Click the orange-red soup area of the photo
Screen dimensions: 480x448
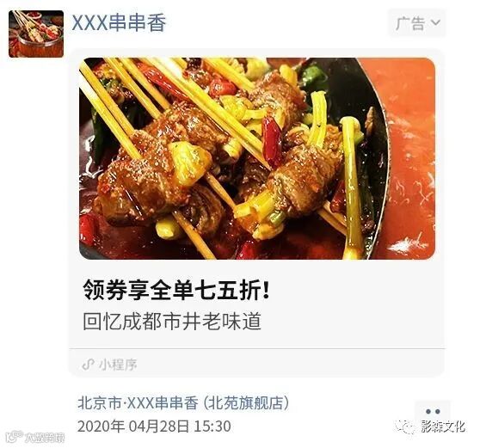410,159
